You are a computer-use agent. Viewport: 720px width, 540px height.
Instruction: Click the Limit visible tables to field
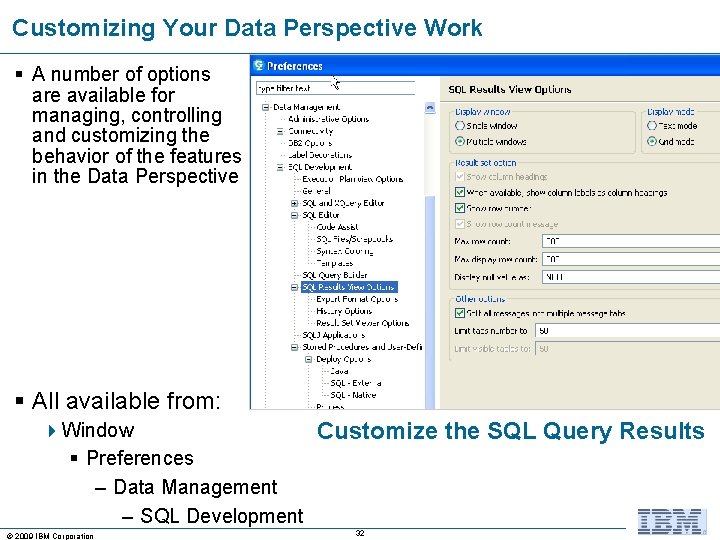[628, 349]
